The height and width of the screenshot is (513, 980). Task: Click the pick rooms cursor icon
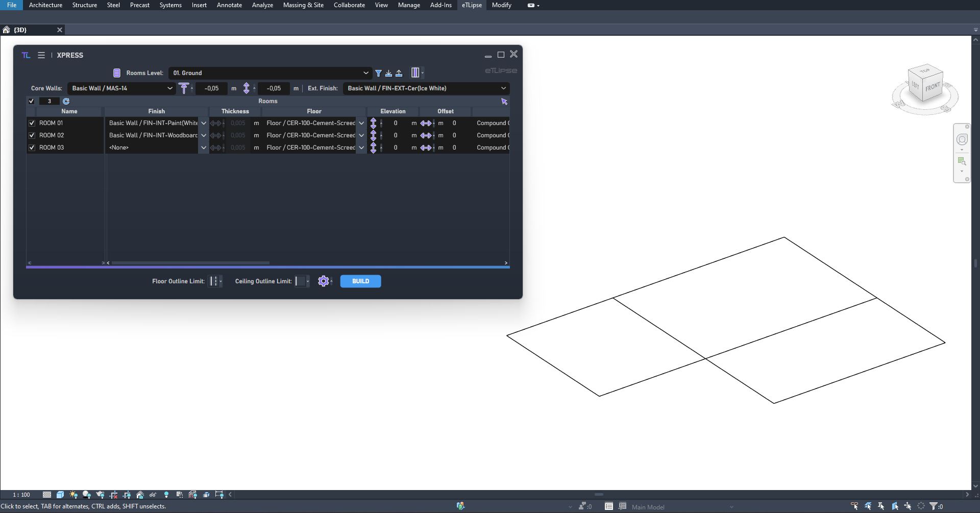pyautogui.click(x=504, y=101)
